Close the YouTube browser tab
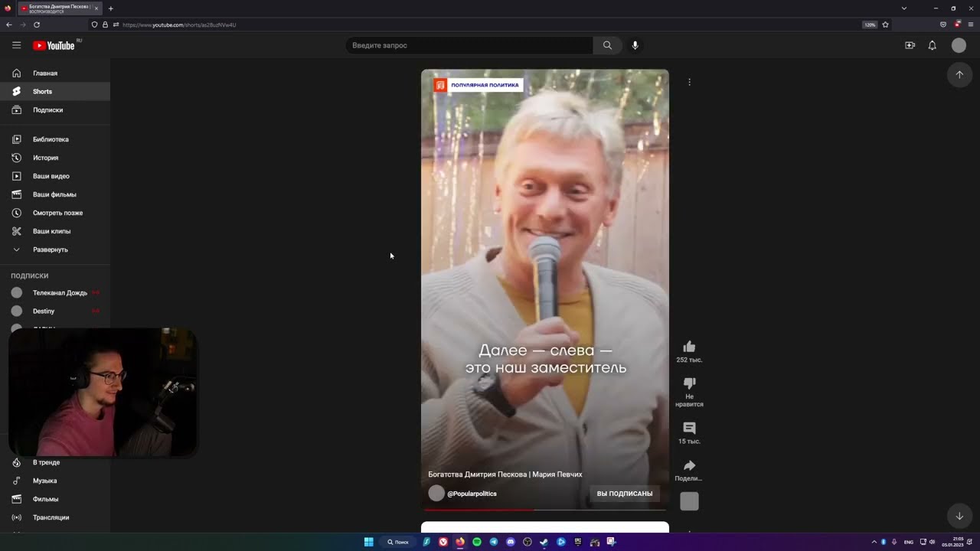This screenshot has width=980, height=551. point(96,8)
